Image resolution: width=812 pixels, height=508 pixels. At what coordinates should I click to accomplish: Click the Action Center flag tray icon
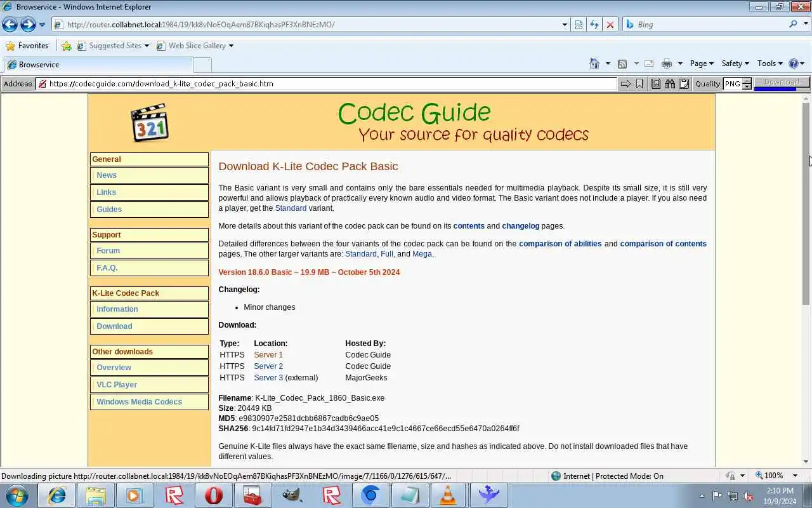coord(717,496)
